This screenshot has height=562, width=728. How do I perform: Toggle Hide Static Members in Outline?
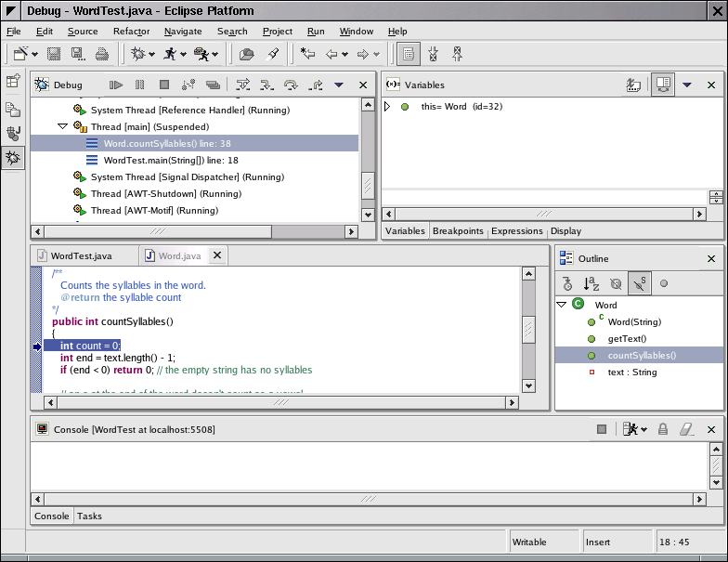point(639,283)
